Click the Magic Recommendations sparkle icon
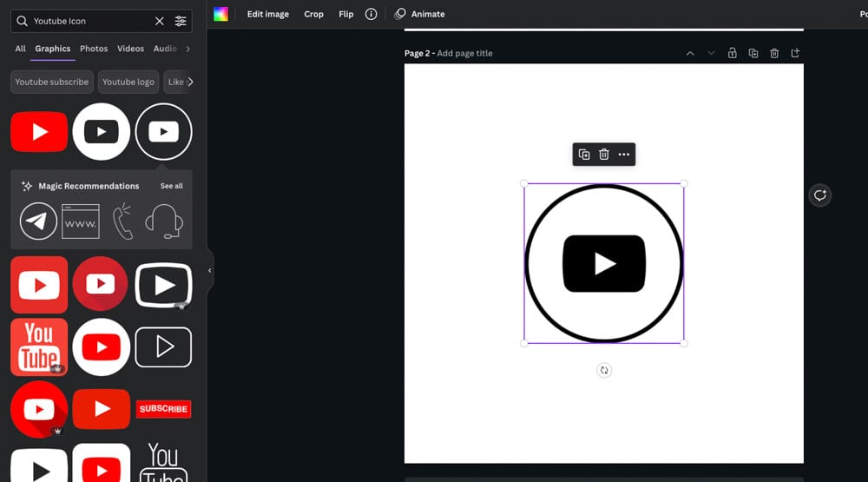This screenshot has width=868, height=482. tap(27, 186)
